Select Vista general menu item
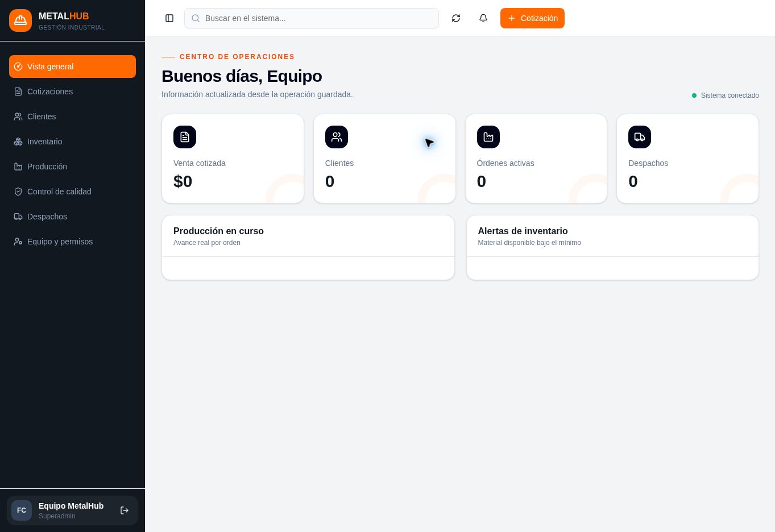775x532 pixels. (72, 66)
